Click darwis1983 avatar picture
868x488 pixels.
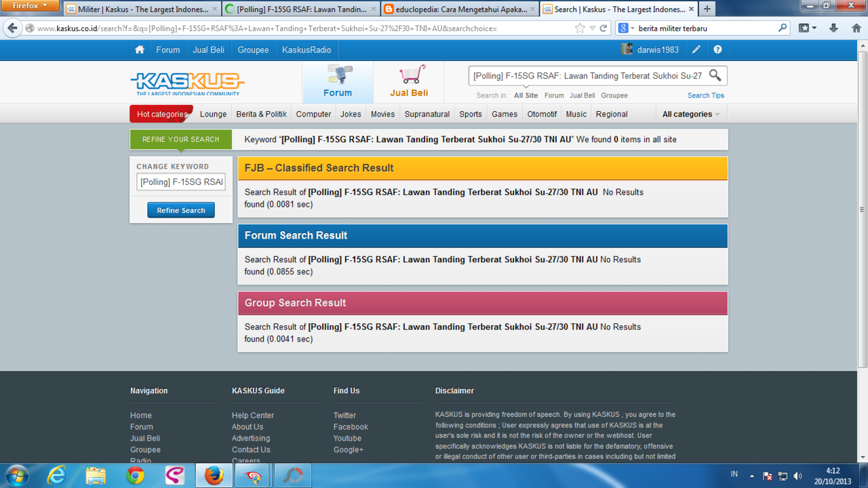click(x=627, y=49)
